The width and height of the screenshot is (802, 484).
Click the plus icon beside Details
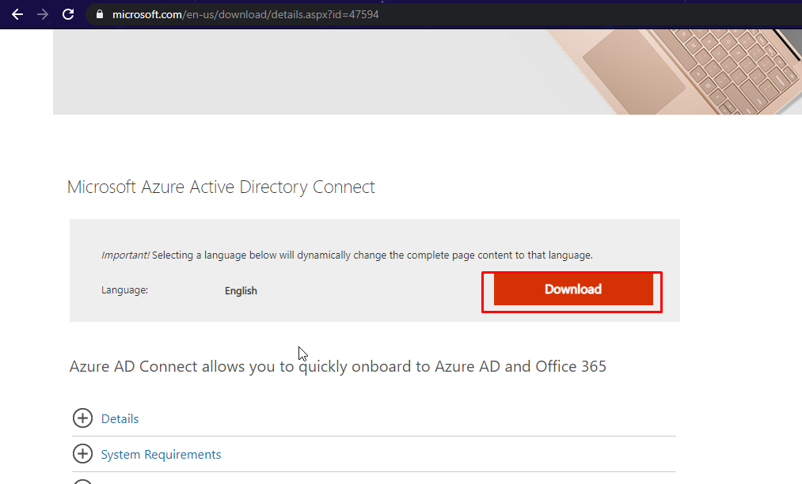(83, 419)
